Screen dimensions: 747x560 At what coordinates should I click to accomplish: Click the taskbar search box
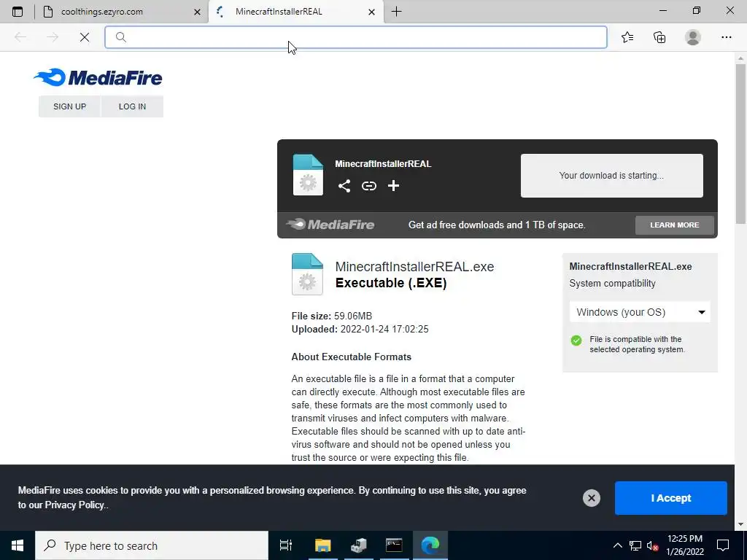[152, 545]
